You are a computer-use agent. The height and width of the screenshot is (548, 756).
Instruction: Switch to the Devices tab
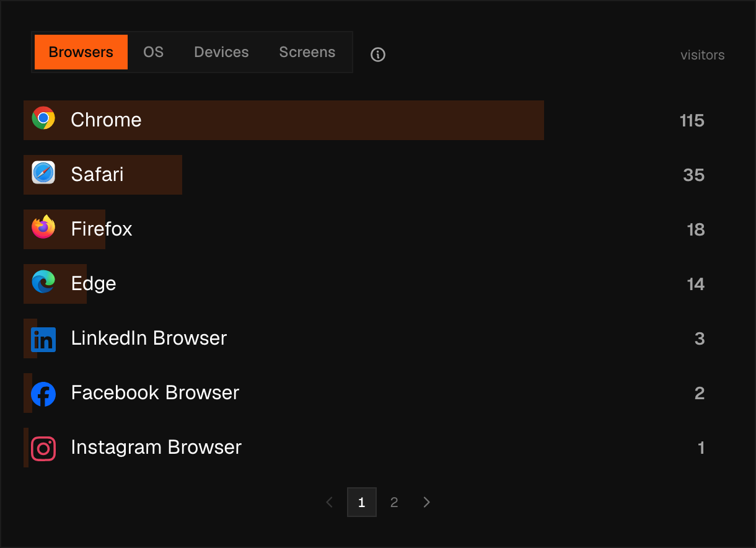[221, 52]
